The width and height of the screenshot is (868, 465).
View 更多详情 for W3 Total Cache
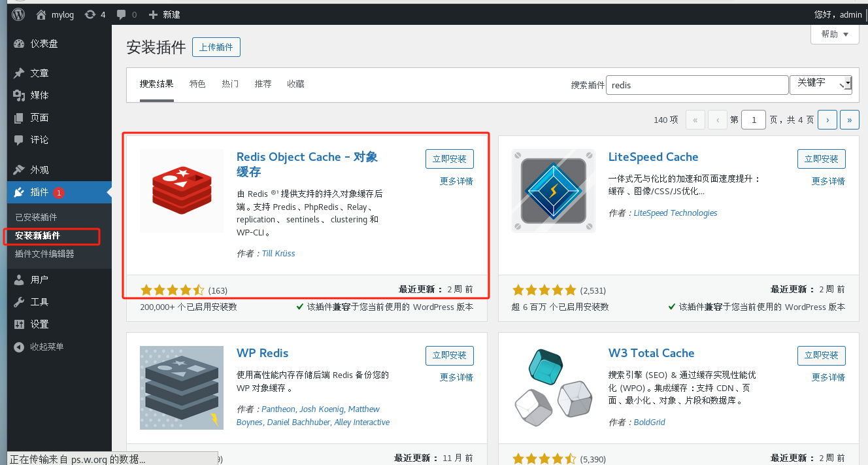coord(829,377)
